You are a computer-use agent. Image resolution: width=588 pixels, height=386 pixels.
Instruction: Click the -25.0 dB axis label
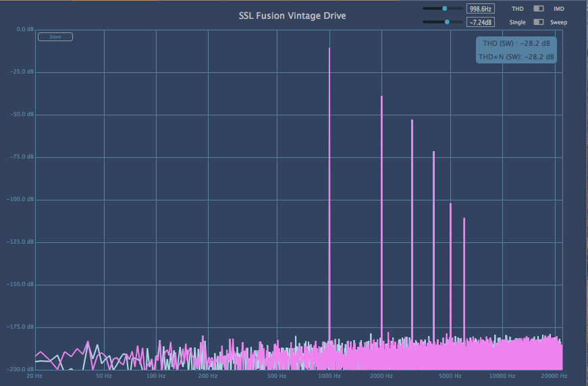(22, 72)
